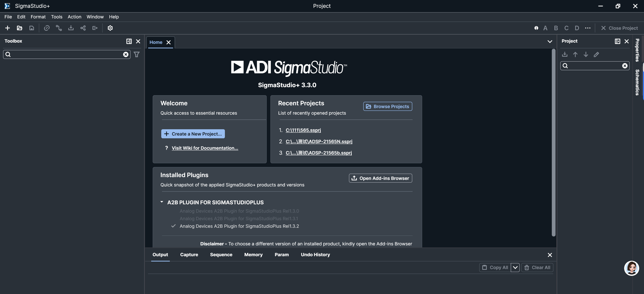
Task: Click the Browse Projects button
Action: pos(388,106)
